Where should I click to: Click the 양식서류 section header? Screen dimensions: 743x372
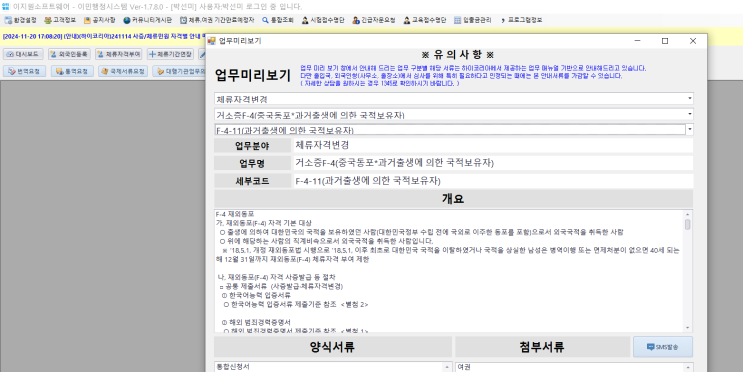[332, 347]
